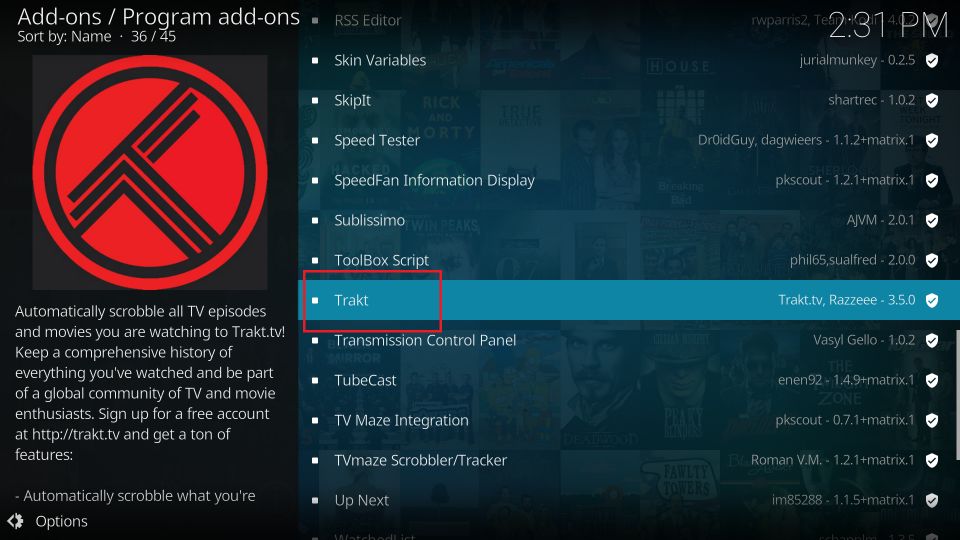This screenshot has height=540, width=960.
Task: Click verified shield icon on Trakt row
Action: pos(932,301)
